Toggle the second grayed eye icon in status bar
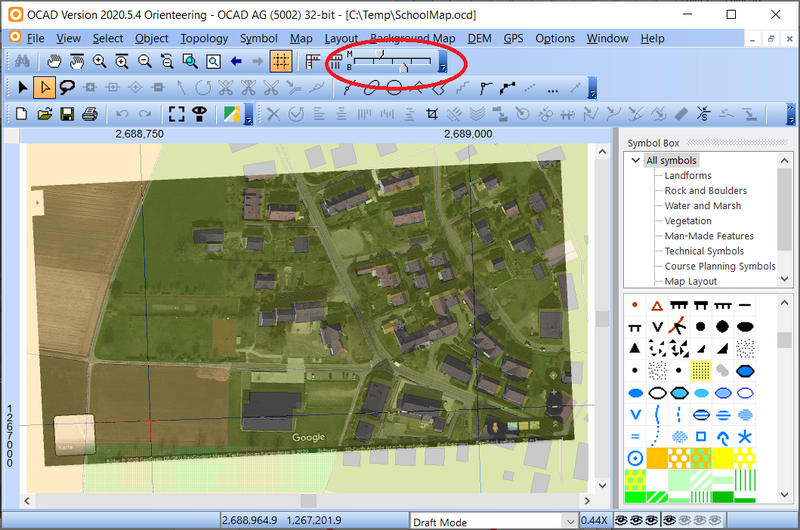 point(700,520)
